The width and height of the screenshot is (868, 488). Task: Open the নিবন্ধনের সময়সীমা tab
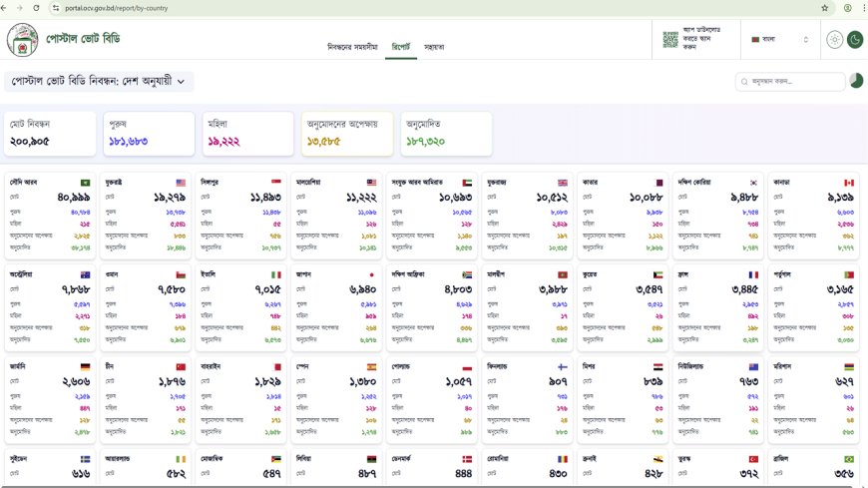click(352, 47)
